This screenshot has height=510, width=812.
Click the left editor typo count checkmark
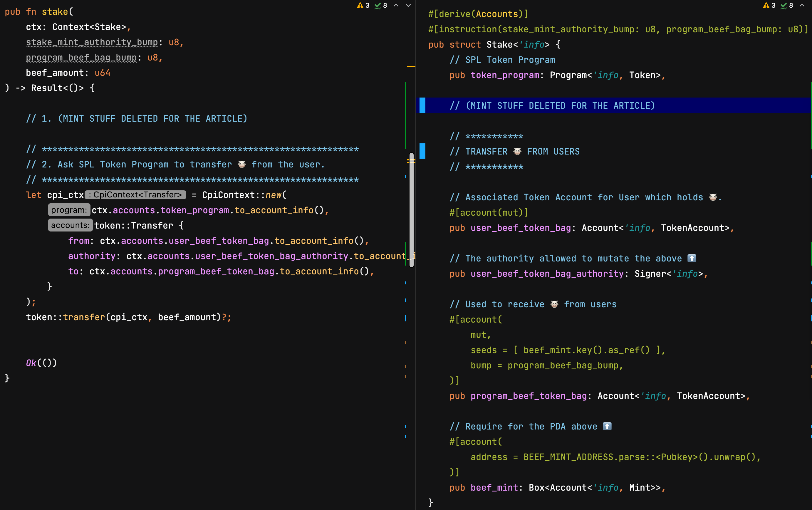click(378, 5)
